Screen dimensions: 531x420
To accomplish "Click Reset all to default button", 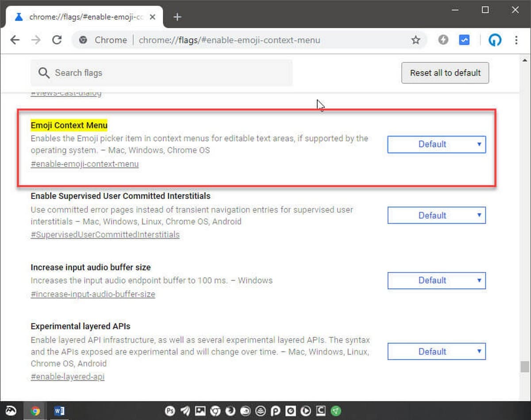I will pos(445,73).
